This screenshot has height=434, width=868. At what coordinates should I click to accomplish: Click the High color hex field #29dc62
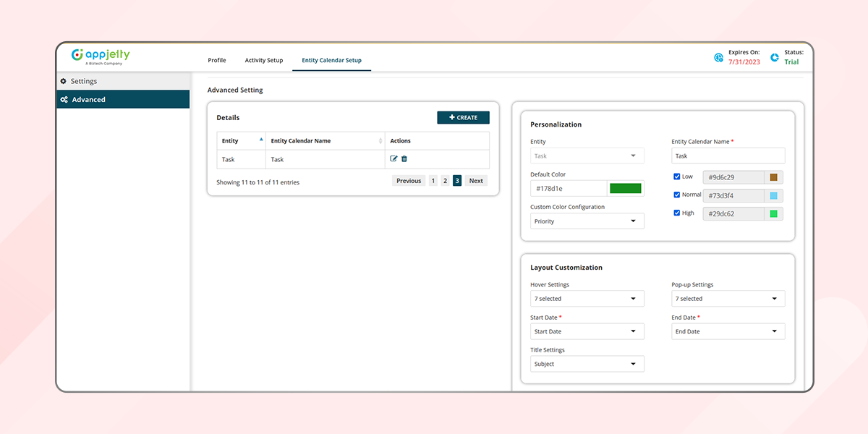(734, 213)
